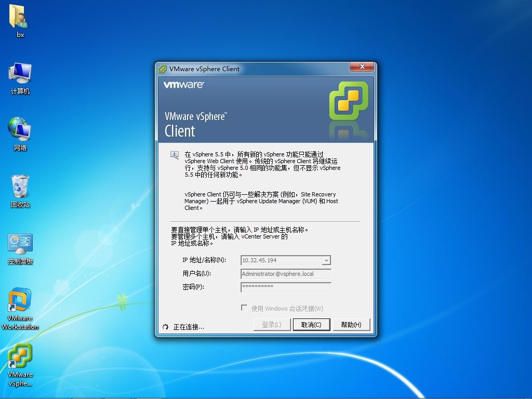532x399 pixels.
Task: Click the vSphere Client title bar icon
Action: [163, 69]
